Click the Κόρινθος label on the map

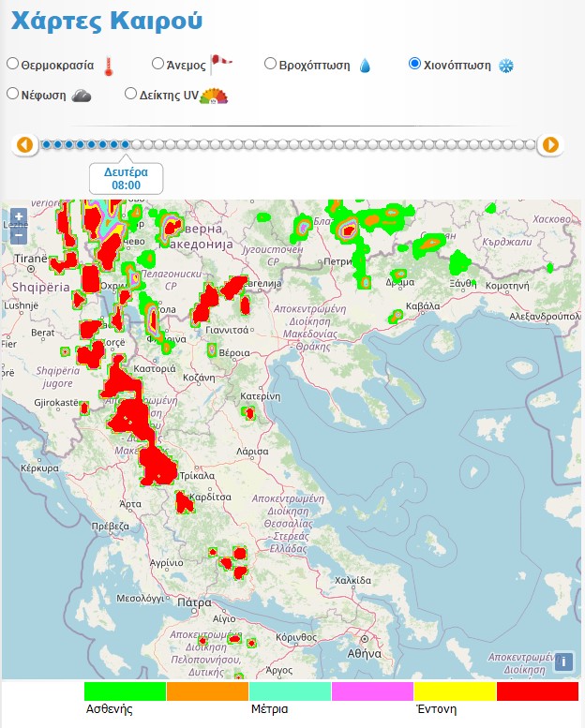(296, 637)
